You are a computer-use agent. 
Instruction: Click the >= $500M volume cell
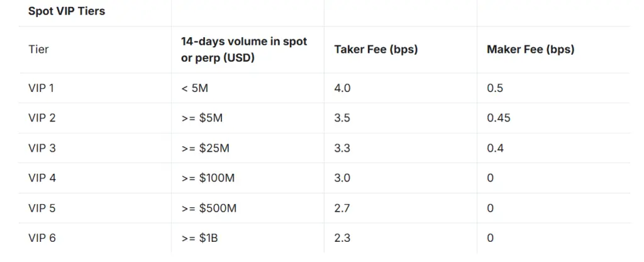click(209, 208)
